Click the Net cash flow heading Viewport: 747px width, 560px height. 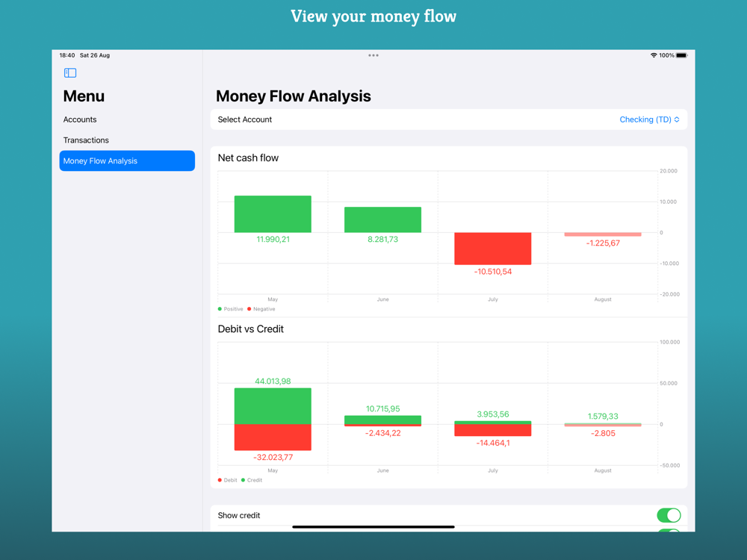(x=248, y=158)
